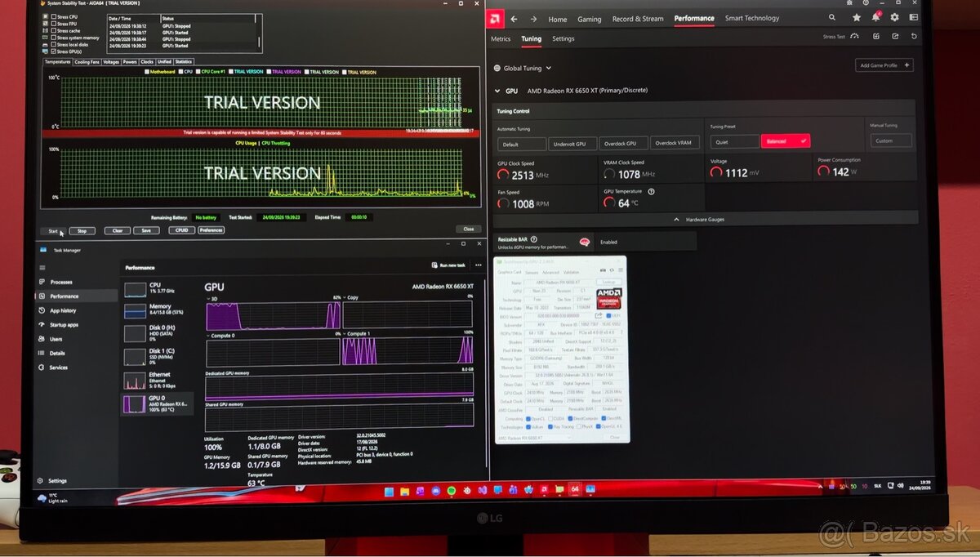Screen dimensions: 980x557
Task: Reset tuning with the undo arrow icon
Action: click(914, 37)
